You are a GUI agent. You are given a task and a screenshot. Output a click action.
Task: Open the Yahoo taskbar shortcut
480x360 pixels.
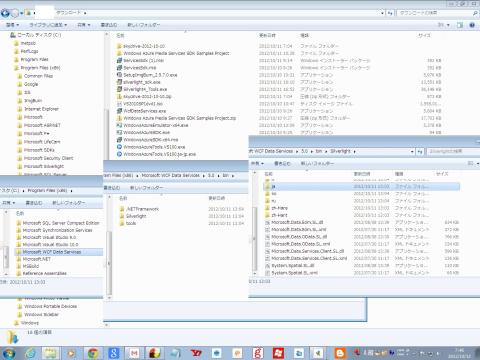(x=196, y=353)
